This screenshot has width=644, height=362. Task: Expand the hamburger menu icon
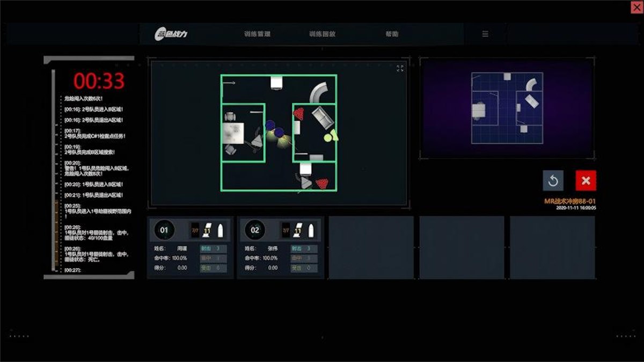(x=485, y=34)
